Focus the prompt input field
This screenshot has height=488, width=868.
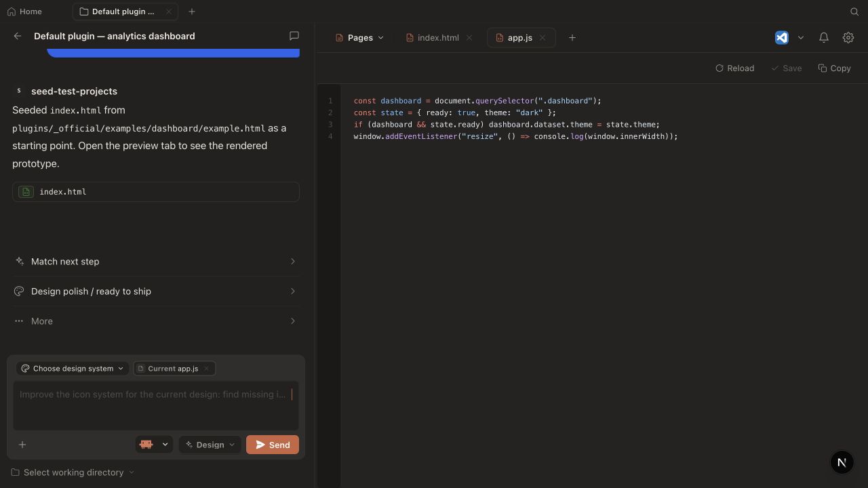(156, 405)
